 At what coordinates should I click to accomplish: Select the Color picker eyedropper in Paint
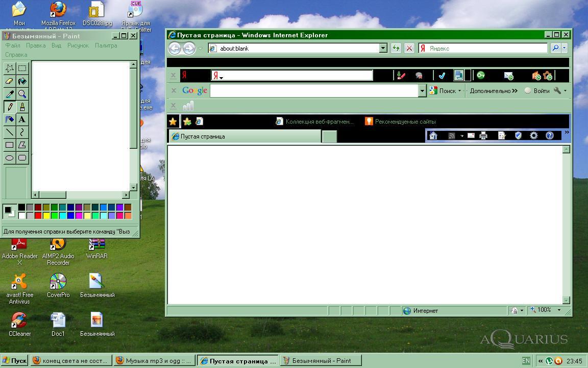point(9,94)
